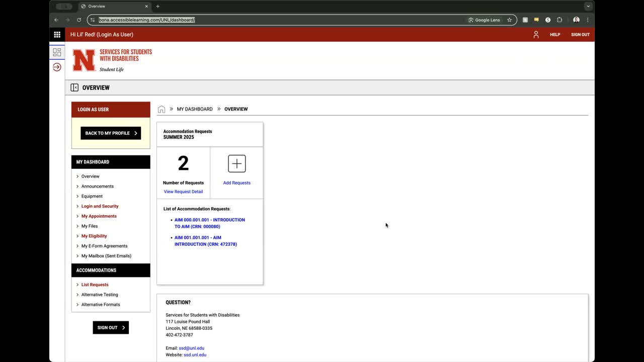Click the site info icon in address bar
The image size is (644, 362).
(93, 20)
